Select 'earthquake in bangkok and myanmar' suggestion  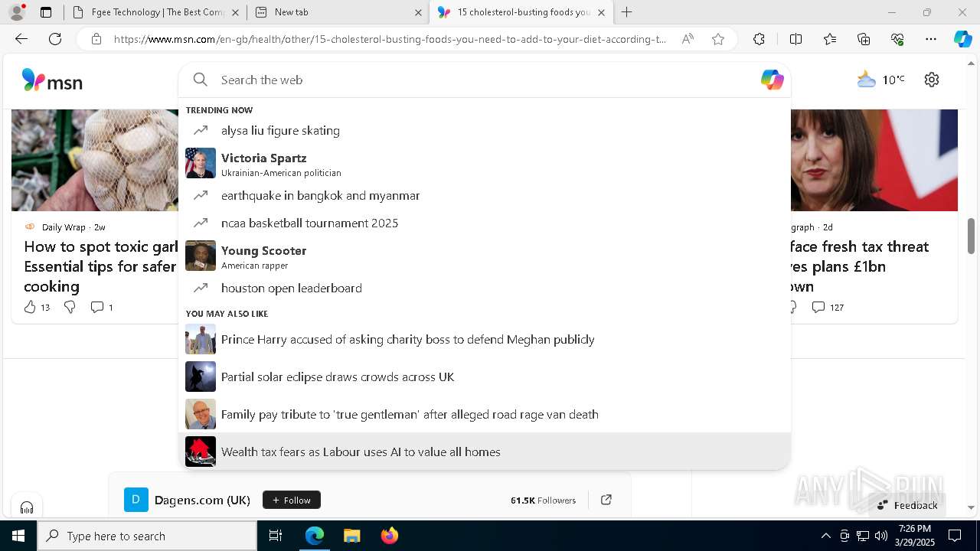pos(484,195)
